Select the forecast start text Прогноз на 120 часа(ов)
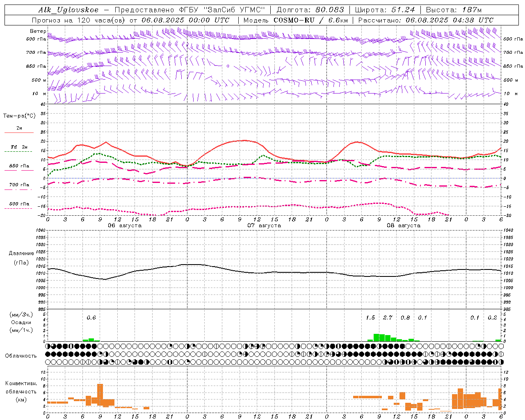 coord(79,20)
